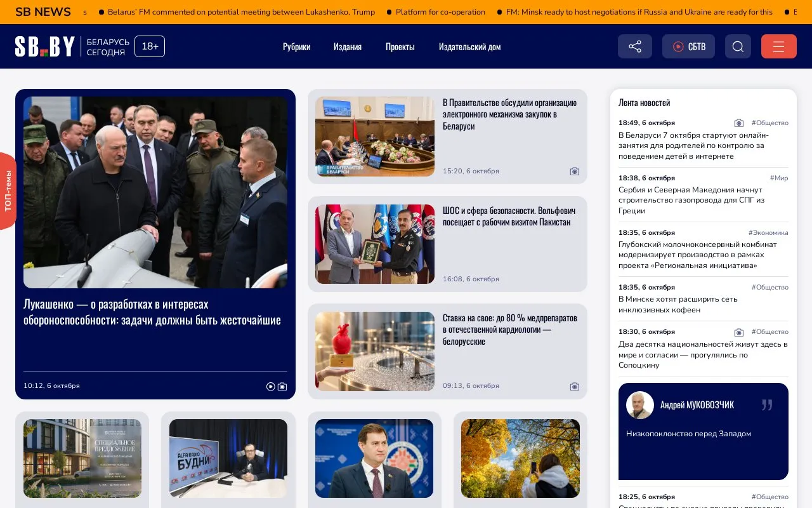Viewport: 812px width, 508px height.
Task: Click the quotation mark icon in Mukovozchik card
Action: click(767, 405)
